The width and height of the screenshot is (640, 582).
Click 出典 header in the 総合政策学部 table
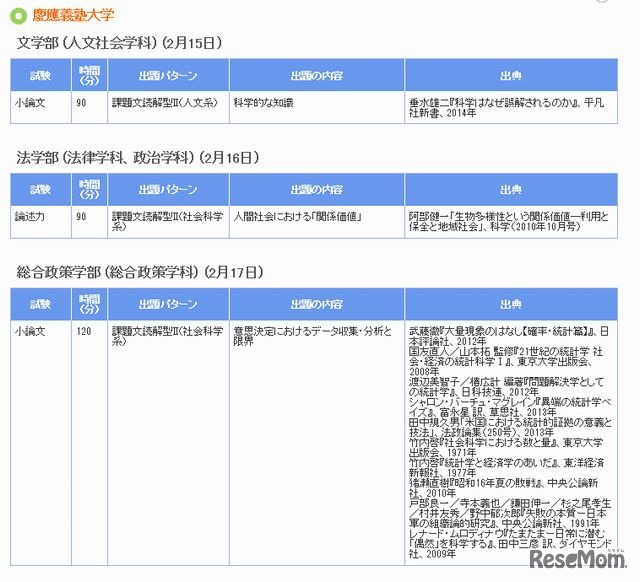(511, 304)
